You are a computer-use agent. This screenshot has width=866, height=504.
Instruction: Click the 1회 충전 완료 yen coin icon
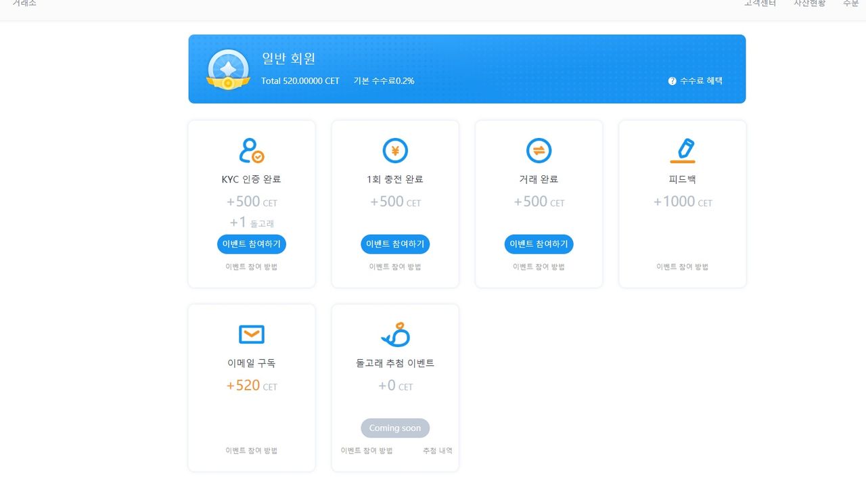395,150
